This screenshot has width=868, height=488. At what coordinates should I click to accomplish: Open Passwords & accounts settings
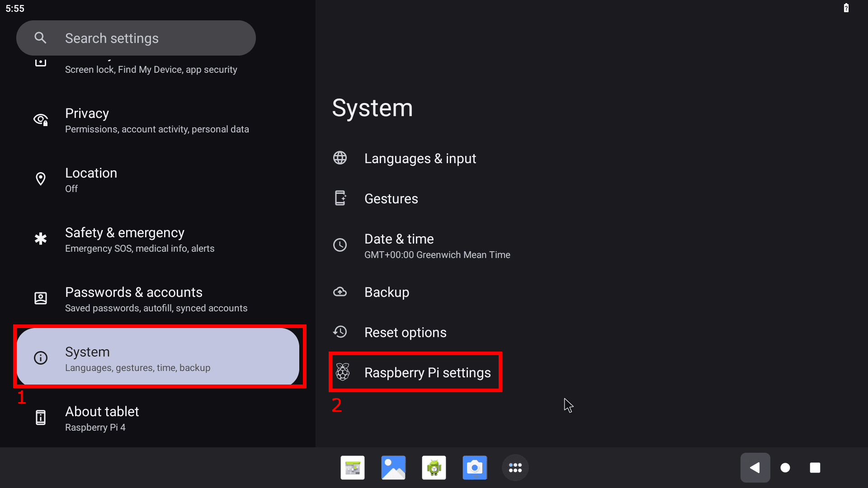click(x=158, y=299)
